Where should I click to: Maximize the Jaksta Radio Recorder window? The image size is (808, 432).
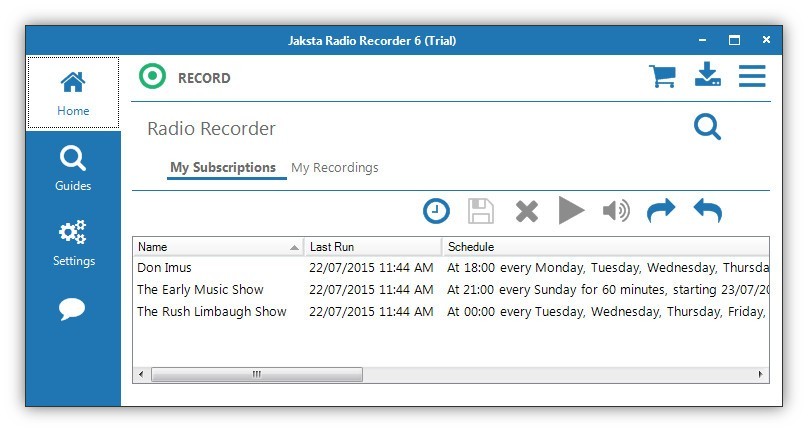[734, 40]
